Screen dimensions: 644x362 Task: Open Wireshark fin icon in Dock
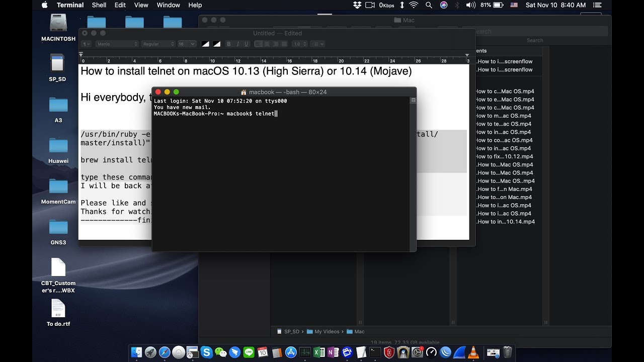coord(459,352)
